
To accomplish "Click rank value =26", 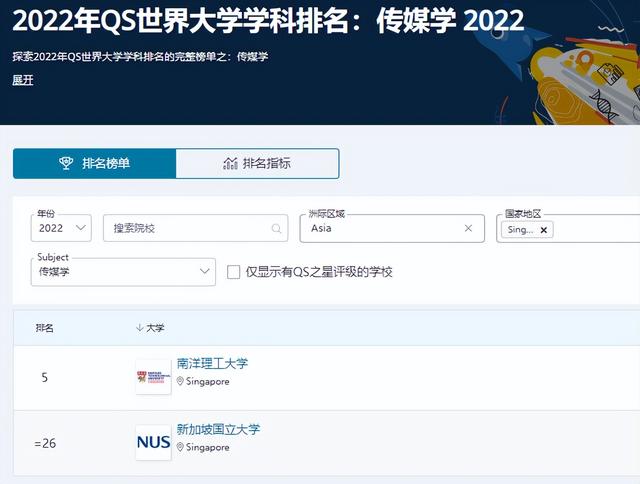I will (45, 443).
